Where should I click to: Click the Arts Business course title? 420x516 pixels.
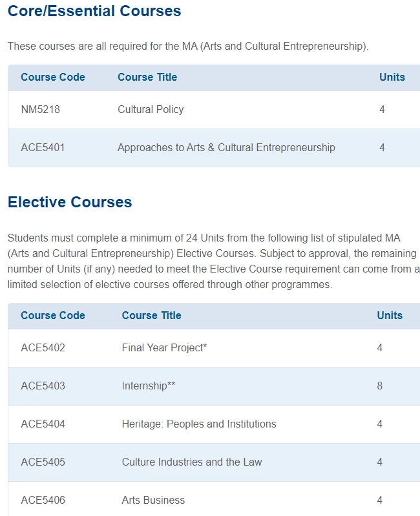pos(153,501)
